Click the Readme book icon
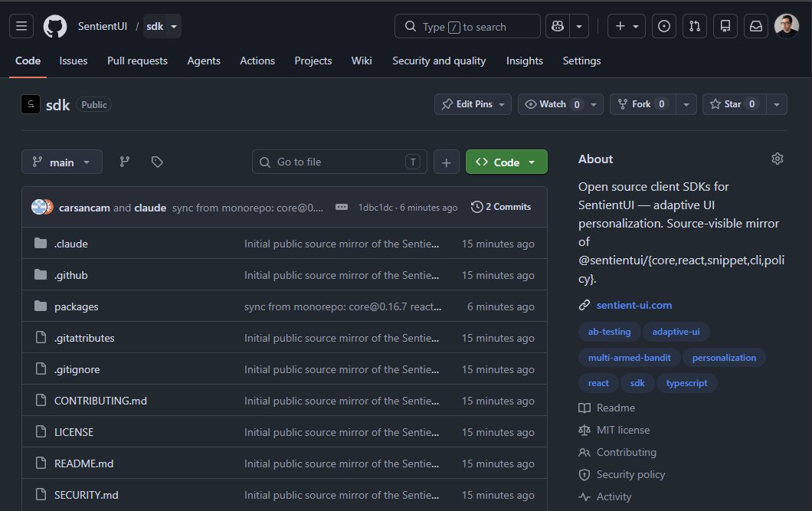Viewport: 812px width, 511px height. (584, 408)
